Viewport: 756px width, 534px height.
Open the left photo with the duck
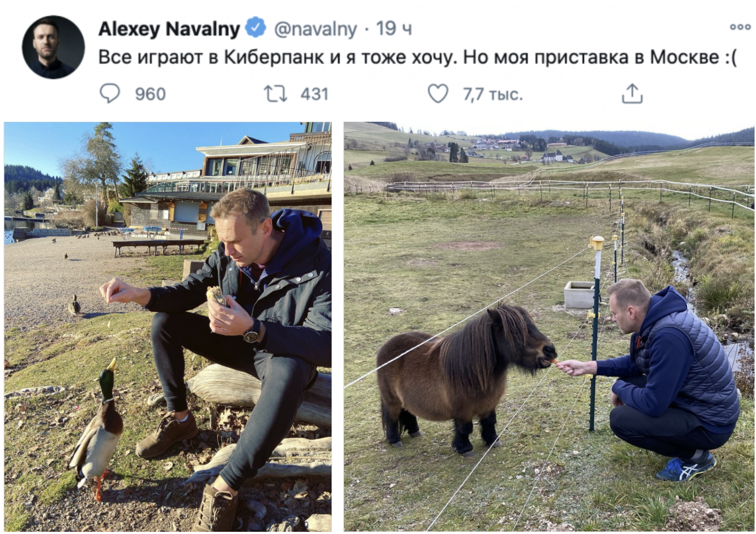(x=168, y=327)
